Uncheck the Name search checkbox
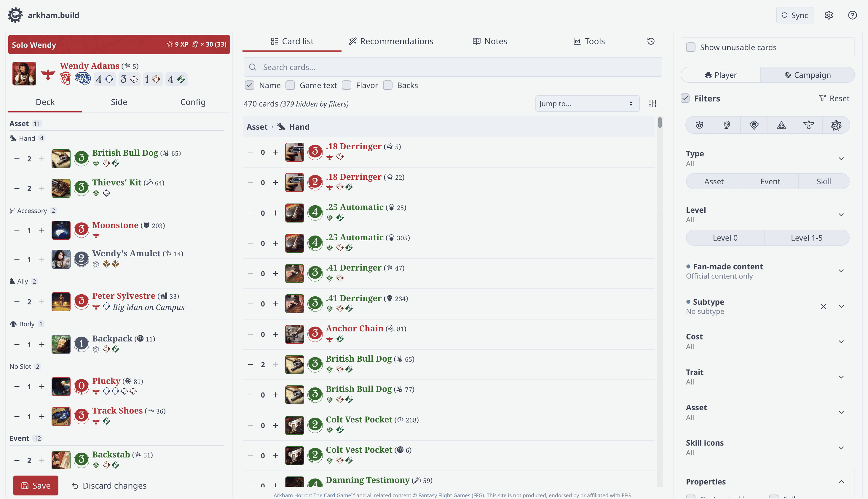The width and height of the screenshot is (868, 499). [249, 85]
